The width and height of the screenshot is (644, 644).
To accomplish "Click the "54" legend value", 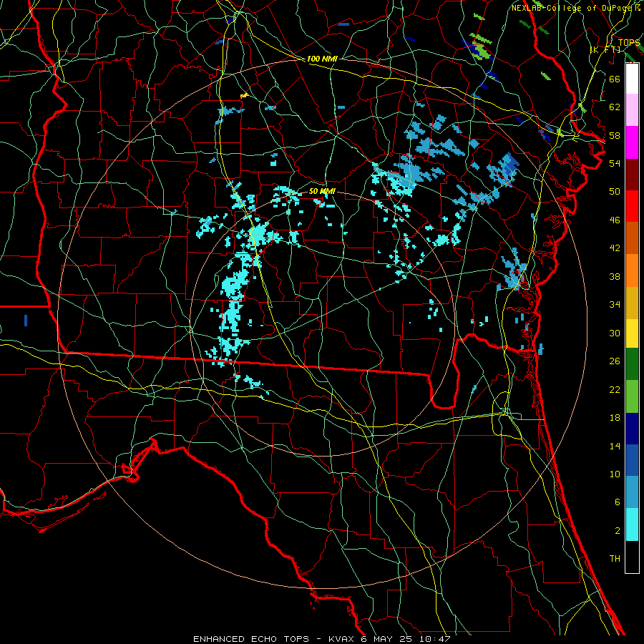I will 615,163.
